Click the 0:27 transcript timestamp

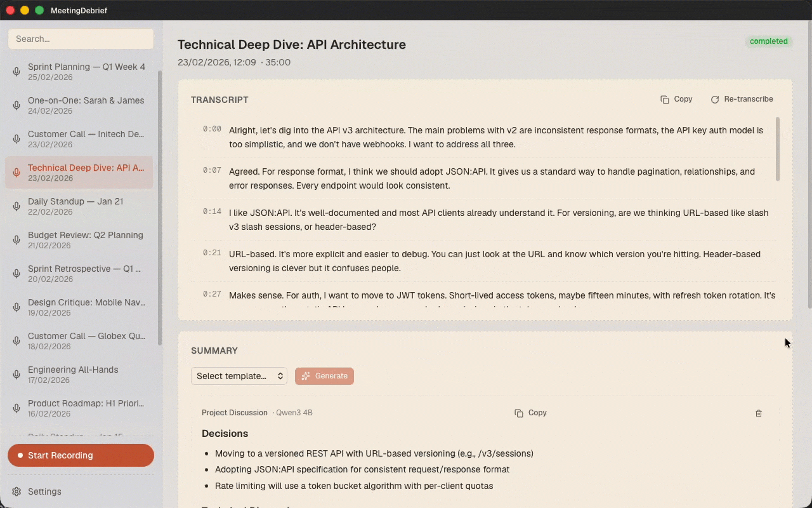[212, 294]
